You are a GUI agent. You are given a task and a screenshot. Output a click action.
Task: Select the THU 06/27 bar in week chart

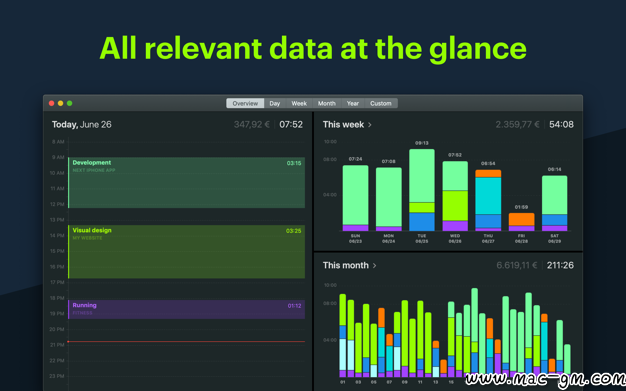point(488,200)
